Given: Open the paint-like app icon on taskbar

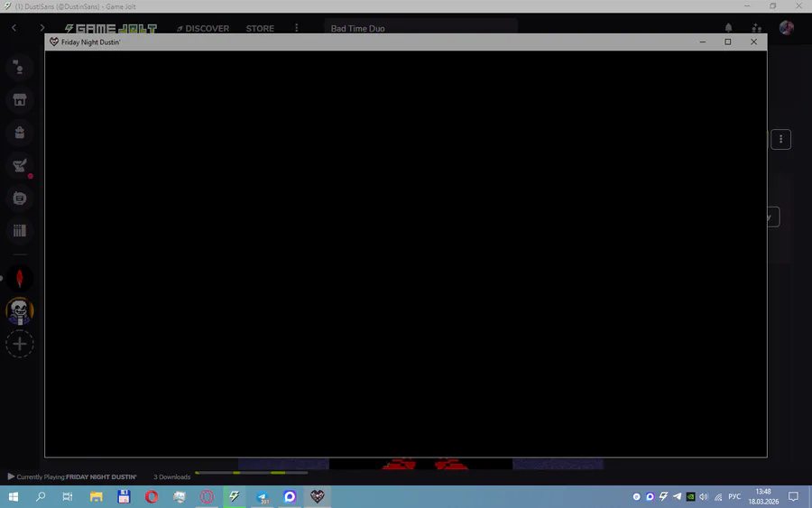Looking at the screenshot, I should (180, 497).
